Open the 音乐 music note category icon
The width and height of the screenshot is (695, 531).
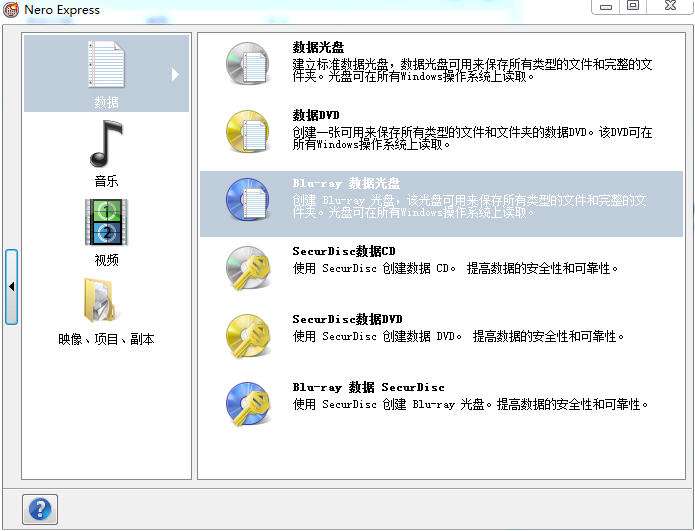click(x=106, y=143)
